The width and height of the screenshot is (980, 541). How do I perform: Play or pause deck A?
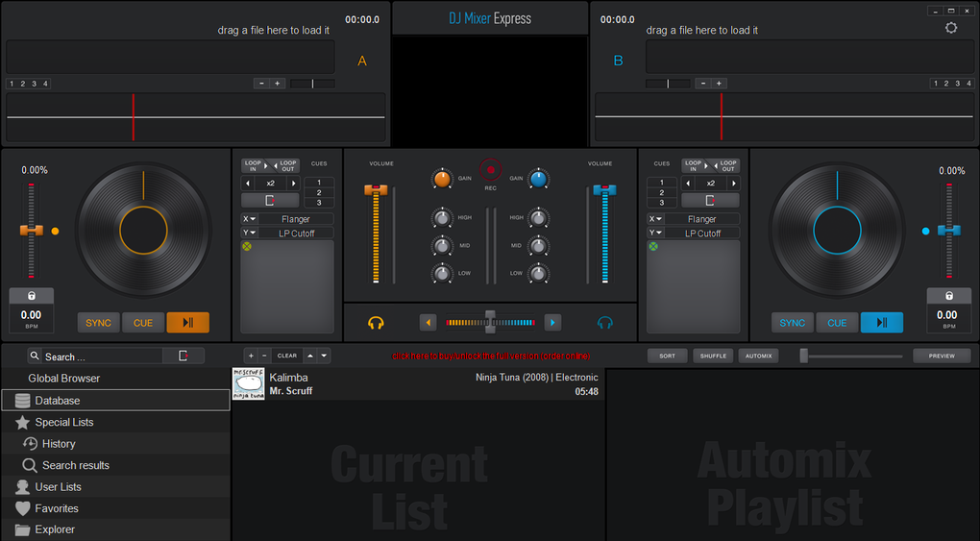point(188,323)
